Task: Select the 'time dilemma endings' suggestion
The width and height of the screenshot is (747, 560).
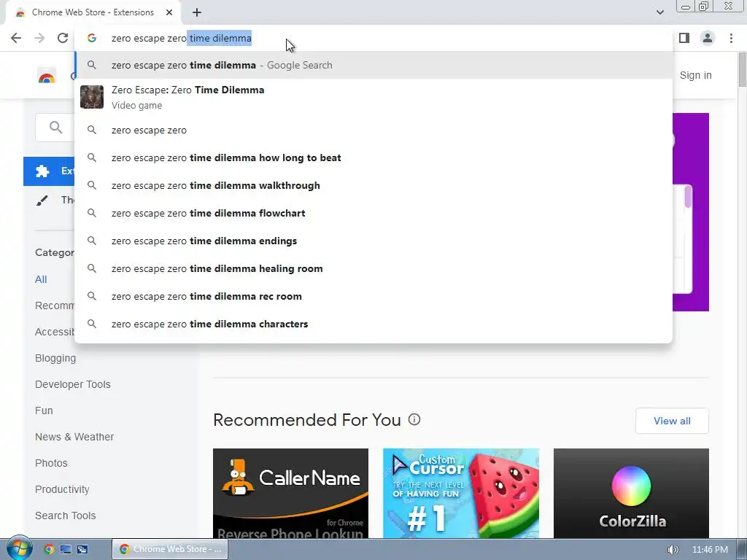Action: pyautogui.click(x=373, y=241)
